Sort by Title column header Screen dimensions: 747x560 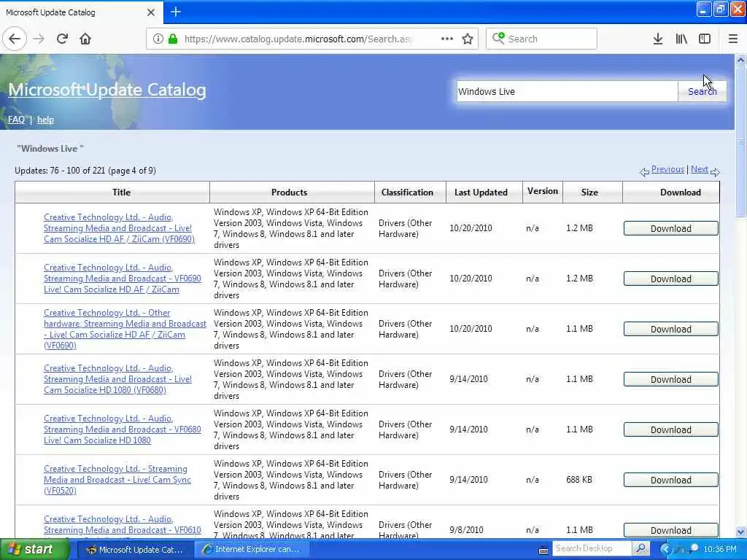coord(122,192)
